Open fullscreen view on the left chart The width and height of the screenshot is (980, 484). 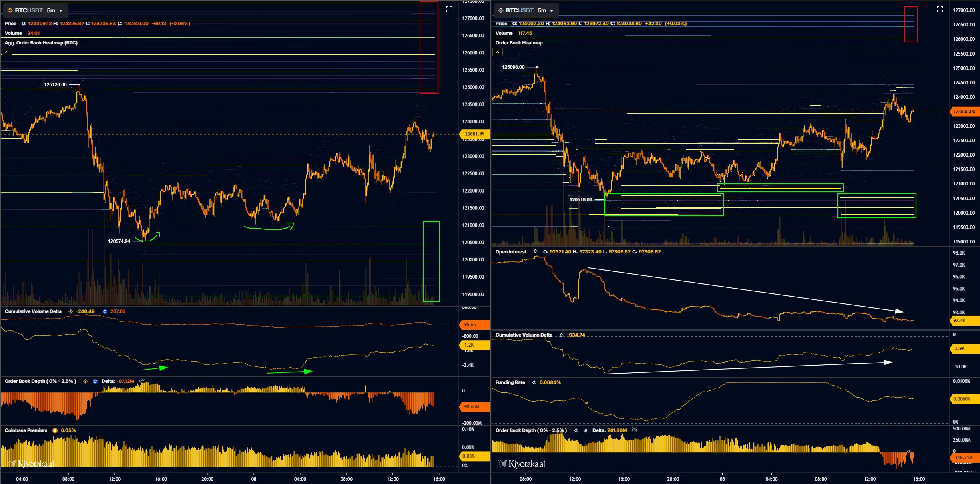448,9
